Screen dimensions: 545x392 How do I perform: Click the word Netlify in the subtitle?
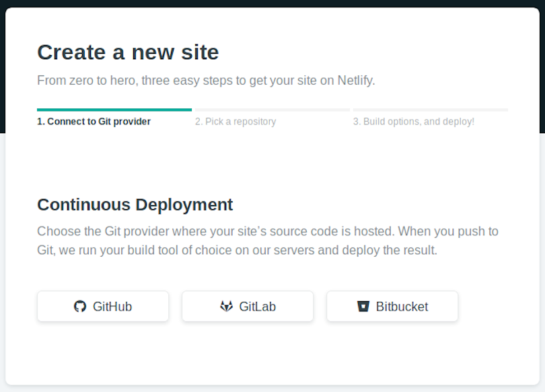coord(356,81)
